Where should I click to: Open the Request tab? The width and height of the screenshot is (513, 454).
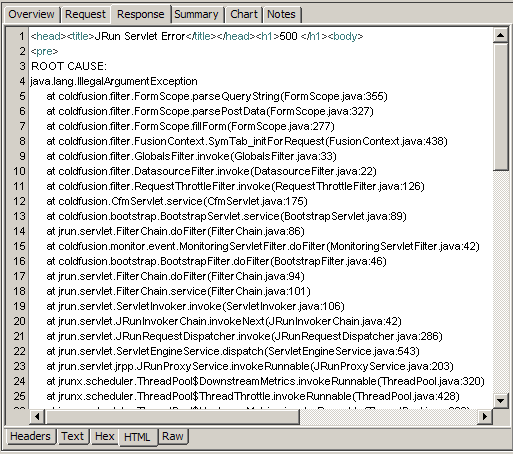85,15
